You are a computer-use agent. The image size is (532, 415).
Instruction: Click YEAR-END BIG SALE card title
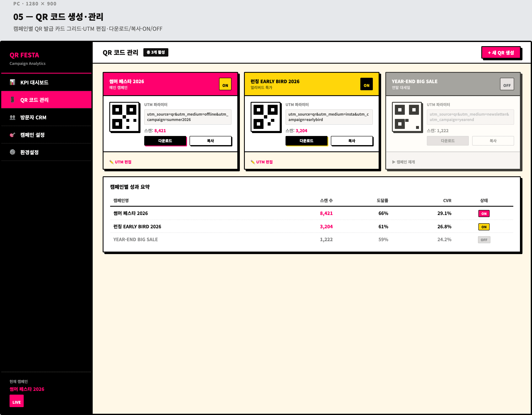click(x=415, y=81)
